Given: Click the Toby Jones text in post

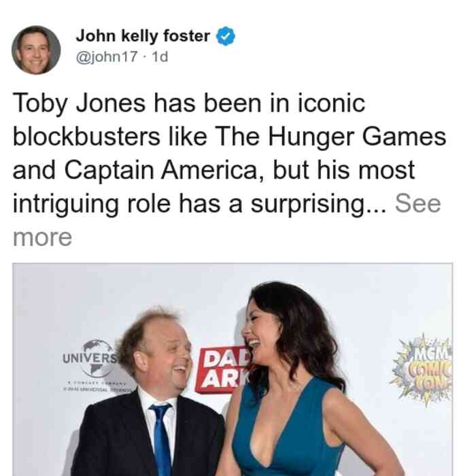Looking at the screenshot, I should 79,104.
